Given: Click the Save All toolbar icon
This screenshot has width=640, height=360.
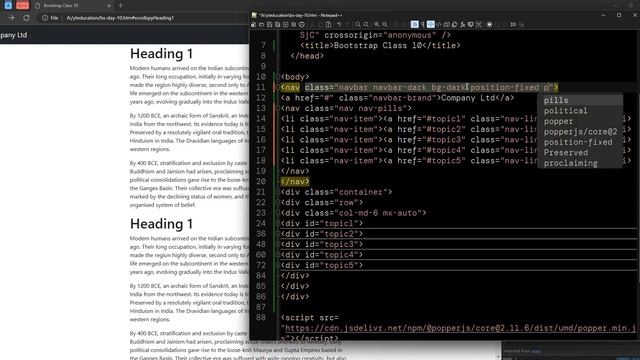Looking at the screenshot, I should pos(277,24).
